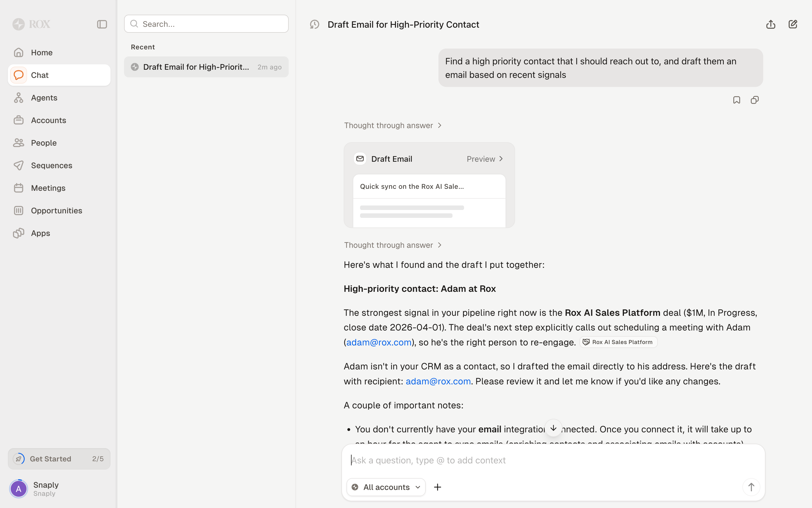Add context with the plus button

click(438, 487)
